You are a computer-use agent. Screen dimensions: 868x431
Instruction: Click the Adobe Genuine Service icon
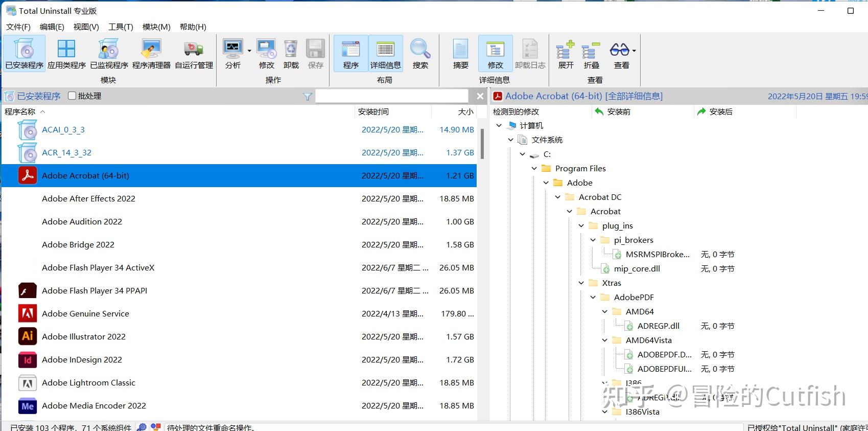pyautogui.click(x=28, y=313)
